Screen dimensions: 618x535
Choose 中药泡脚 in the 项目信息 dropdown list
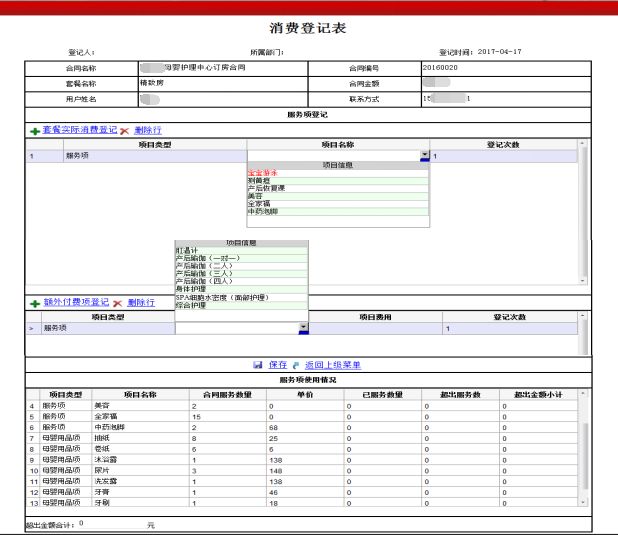coord(337,212)
